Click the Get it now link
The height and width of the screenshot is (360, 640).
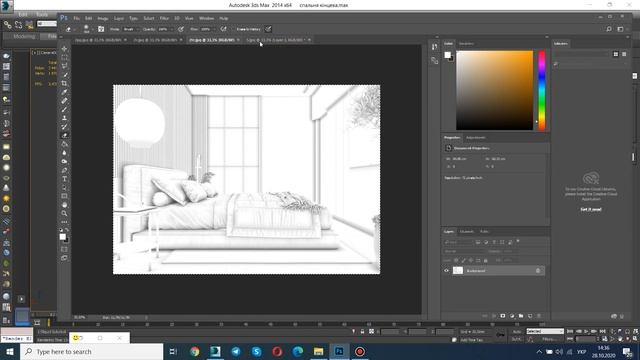point(591,209)
